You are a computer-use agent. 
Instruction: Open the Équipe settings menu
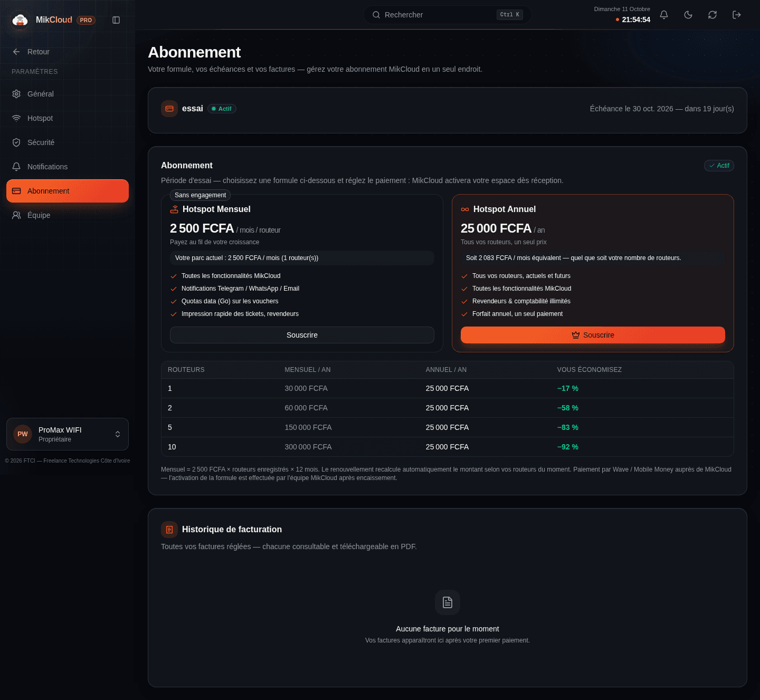point(68,215)
